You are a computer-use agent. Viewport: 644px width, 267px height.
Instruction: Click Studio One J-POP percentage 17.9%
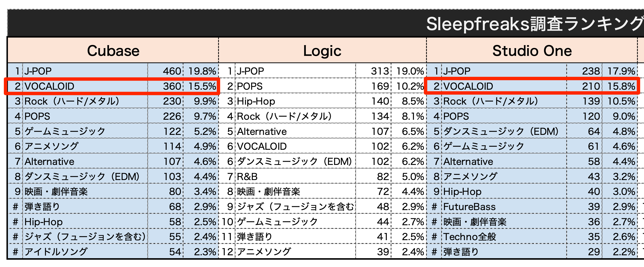click(620, 71)
